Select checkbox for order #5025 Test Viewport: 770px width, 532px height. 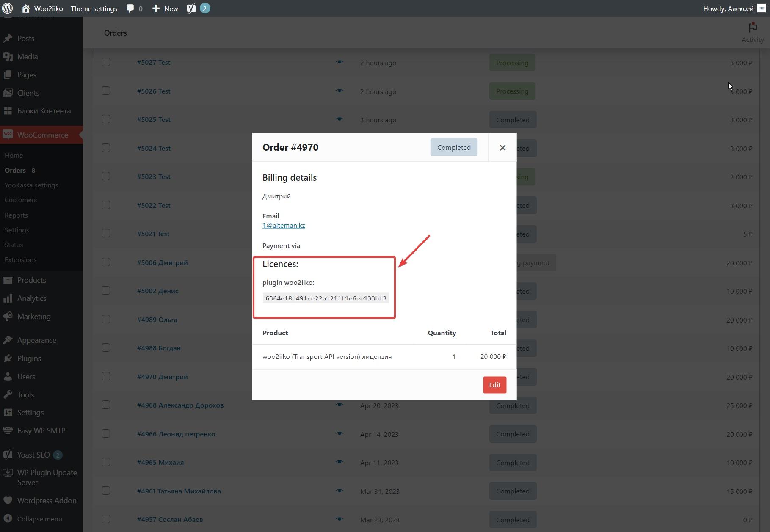[x=106, y=119]
